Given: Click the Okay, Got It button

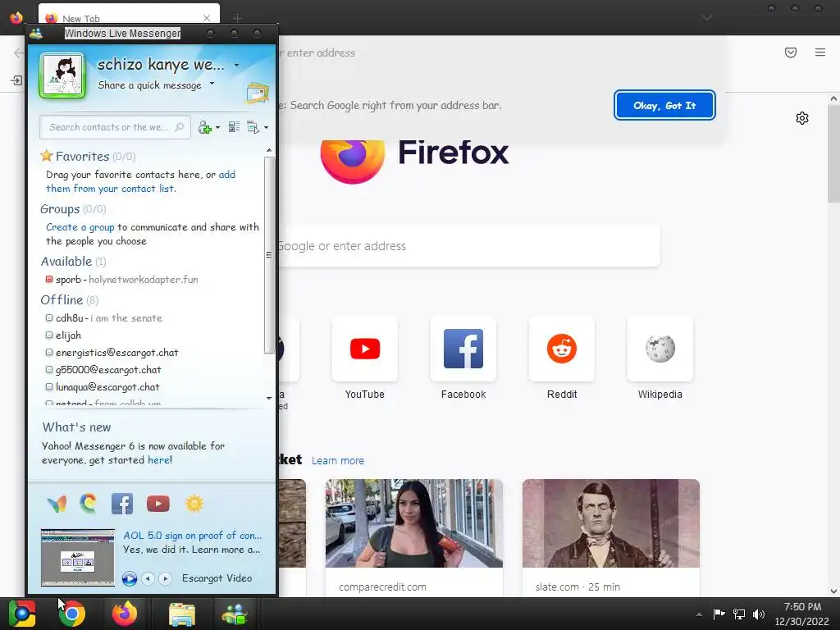Looking at the screenshot, I should pos(664,106).
